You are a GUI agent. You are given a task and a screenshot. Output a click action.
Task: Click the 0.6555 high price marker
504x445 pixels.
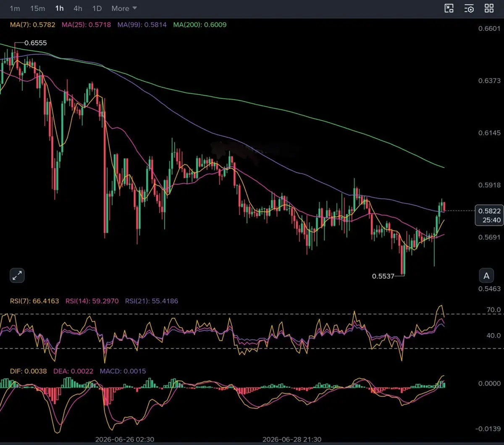[x=35, y=43]
